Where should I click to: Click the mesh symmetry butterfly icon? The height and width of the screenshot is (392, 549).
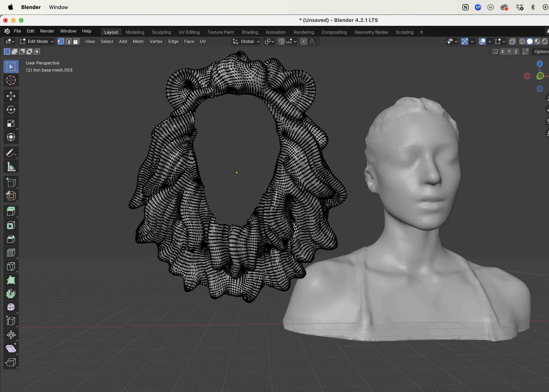coord(495,51)
